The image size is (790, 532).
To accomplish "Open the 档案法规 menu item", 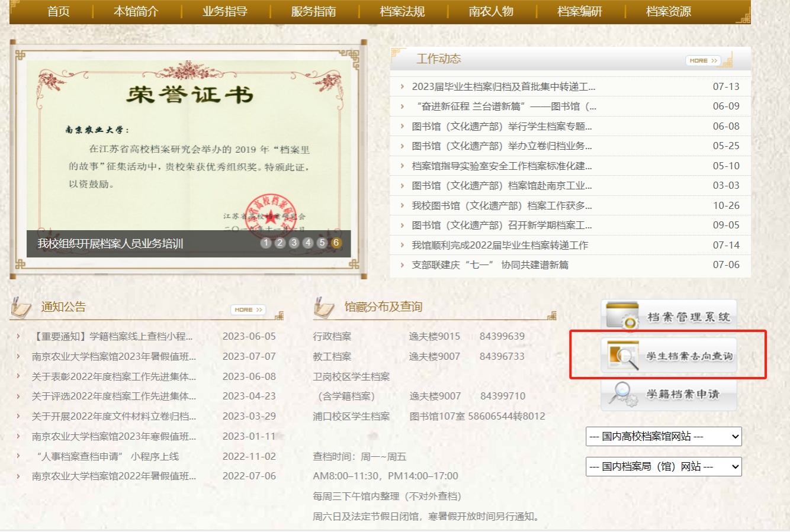I will coord(402,12).
